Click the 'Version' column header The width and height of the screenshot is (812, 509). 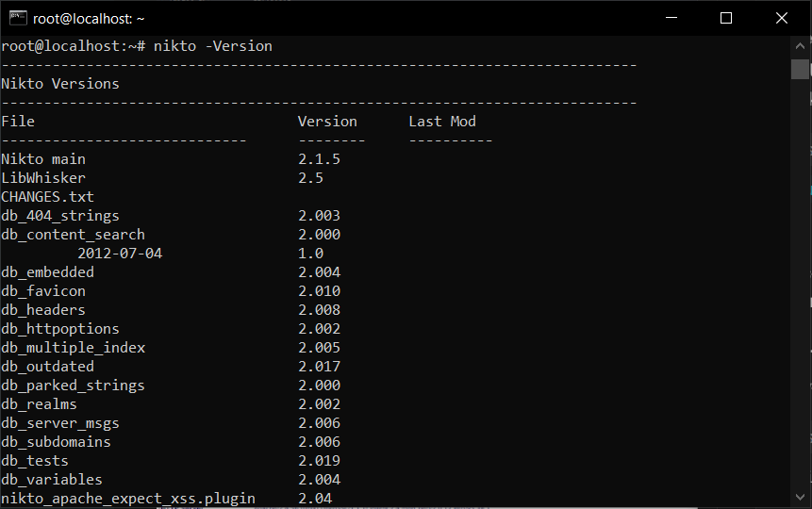coord(327,122)
